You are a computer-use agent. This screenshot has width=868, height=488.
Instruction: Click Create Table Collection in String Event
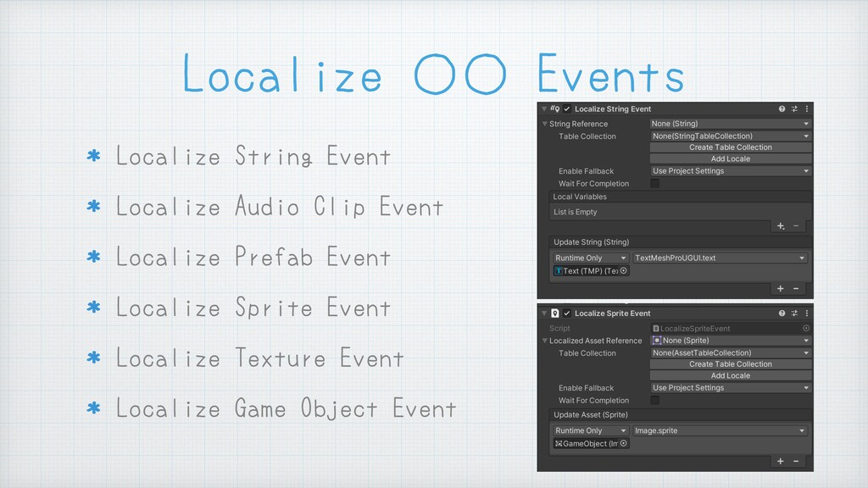click(730, 147)
